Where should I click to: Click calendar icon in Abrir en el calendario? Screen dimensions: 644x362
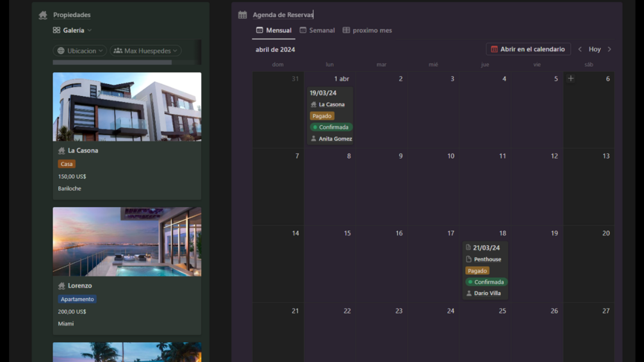coord(494,49)
